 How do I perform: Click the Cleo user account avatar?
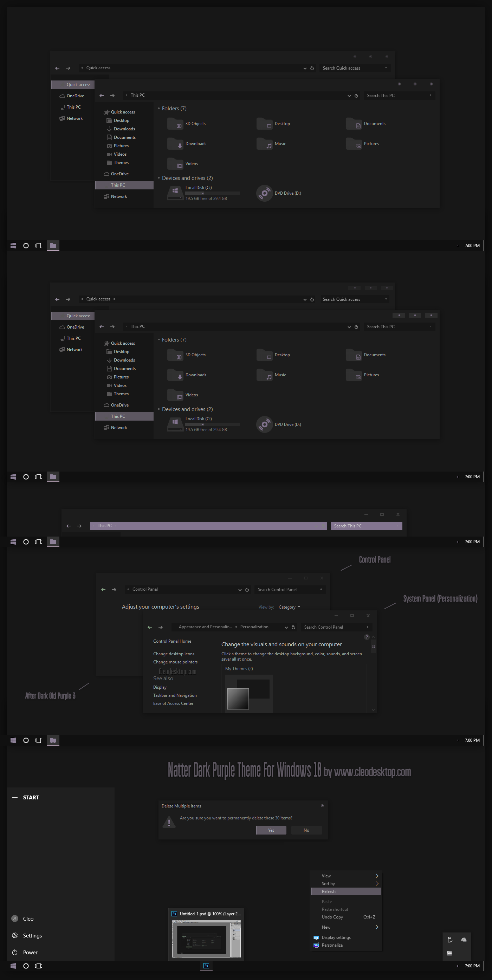pos(15,919)
